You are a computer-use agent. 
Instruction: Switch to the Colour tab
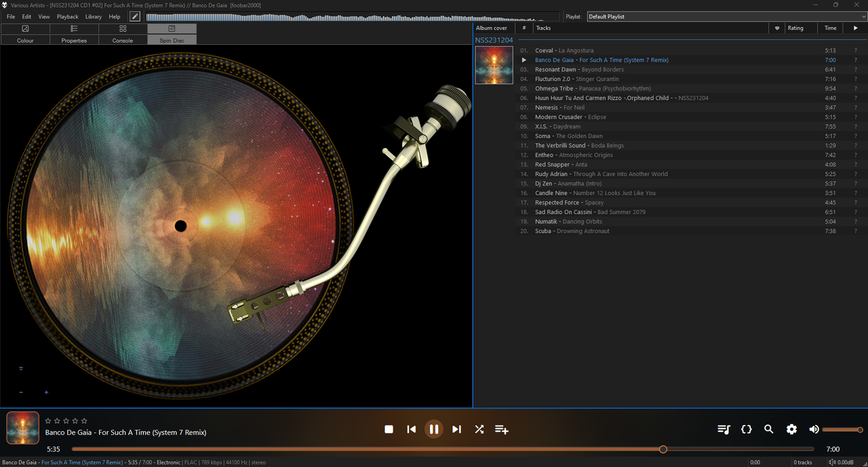25,40
